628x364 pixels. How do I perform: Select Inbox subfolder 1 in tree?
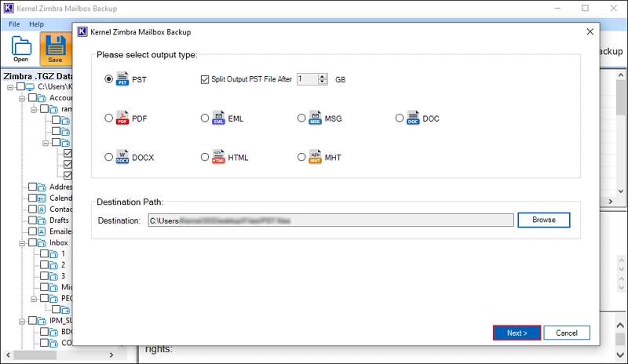pyautogui.click(x=63, y=254)
